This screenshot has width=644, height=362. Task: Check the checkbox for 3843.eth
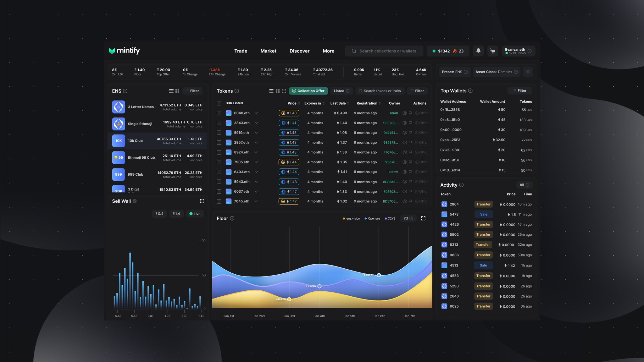click(x=219, y=123)
